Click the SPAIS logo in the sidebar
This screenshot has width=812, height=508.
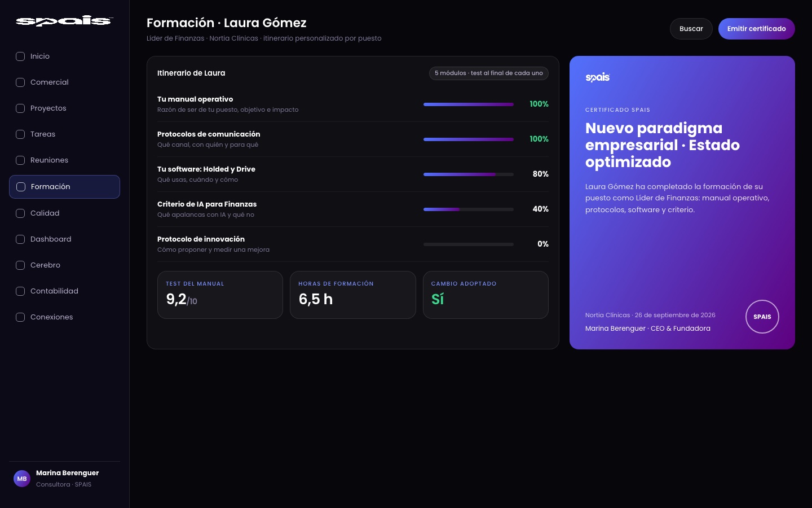(64, 21)
